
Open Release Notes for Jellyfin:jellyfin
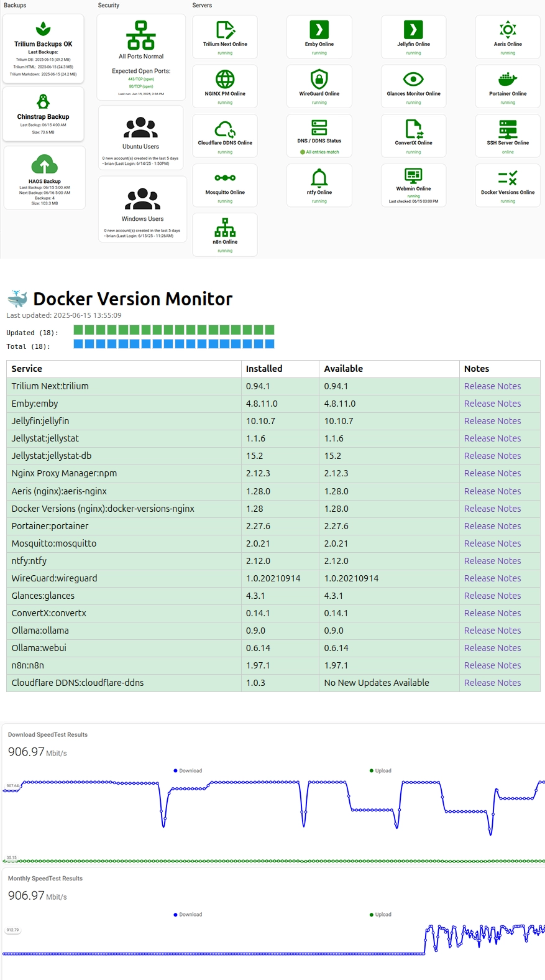[492, 421]
